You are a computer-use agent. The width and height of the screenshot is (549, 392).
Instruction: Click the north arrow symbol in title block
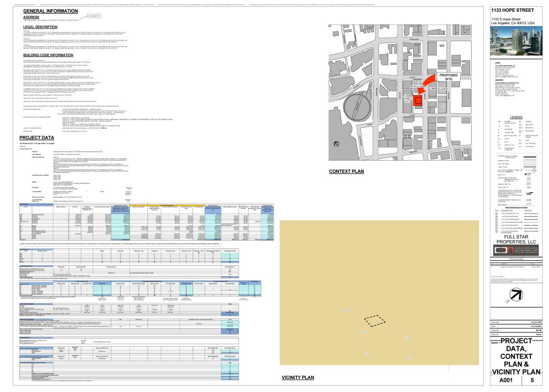tap(516, 294)
